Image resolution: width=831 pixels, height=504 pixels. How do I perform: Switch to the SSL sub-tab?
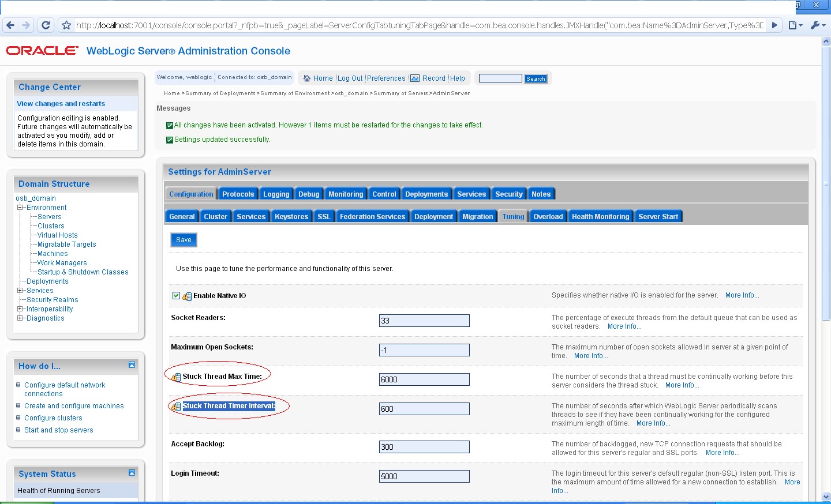(x=324, y=217)
